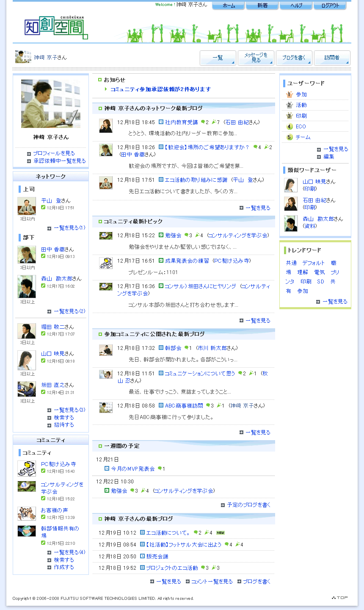Image resolution: width=364 pixels, height=610 pixels.
Task: Expand コミュニティ参加承認依頼 notice arrow
Action: point(106,89)
